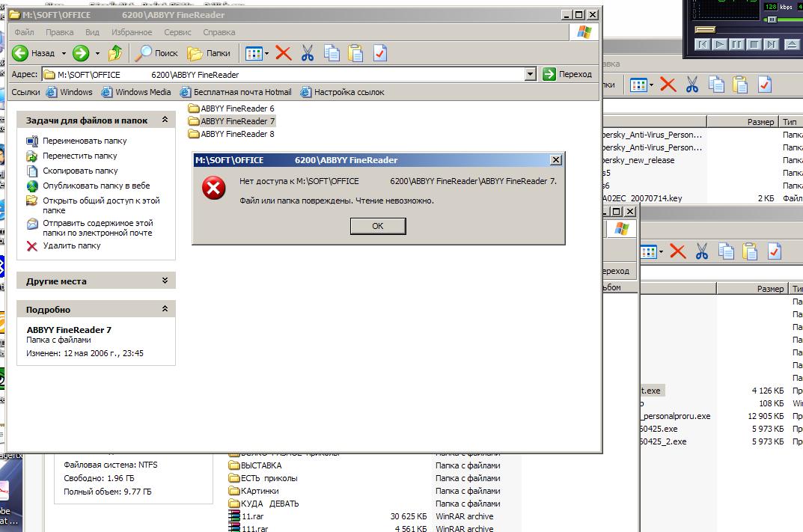The height and width of the screenshot is (532, 803).
Task: Click the Copy icon in the .exe files window
Action: click(726, 251)
